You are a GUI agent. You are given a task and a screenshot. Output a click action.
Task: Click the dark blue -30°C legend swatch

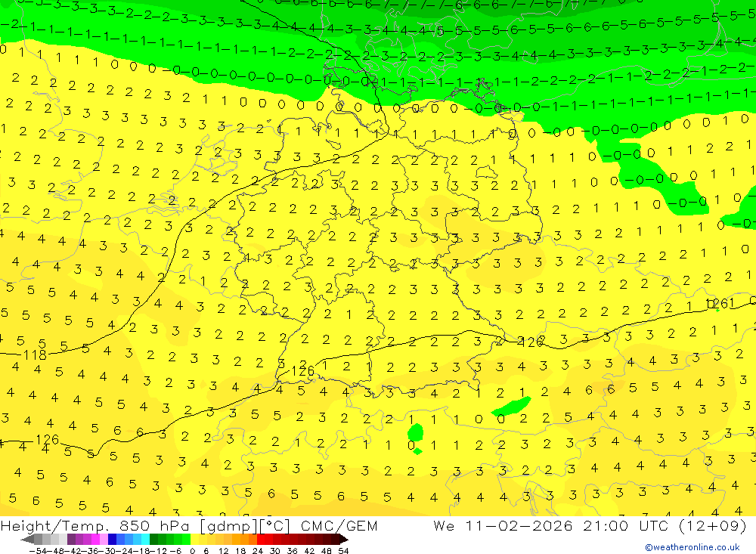click(x=112, y=539)
